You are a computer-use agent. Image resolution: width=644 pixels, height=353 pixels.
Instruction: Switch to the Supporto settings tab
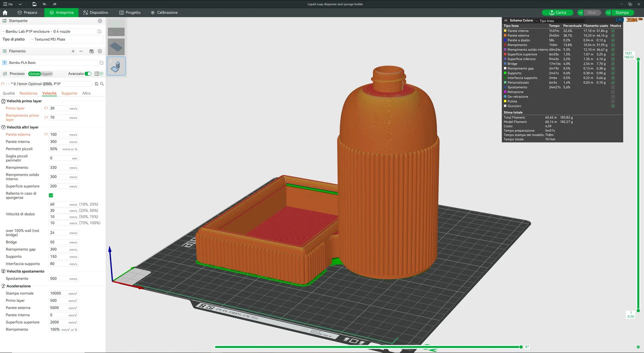coord(69,93)
